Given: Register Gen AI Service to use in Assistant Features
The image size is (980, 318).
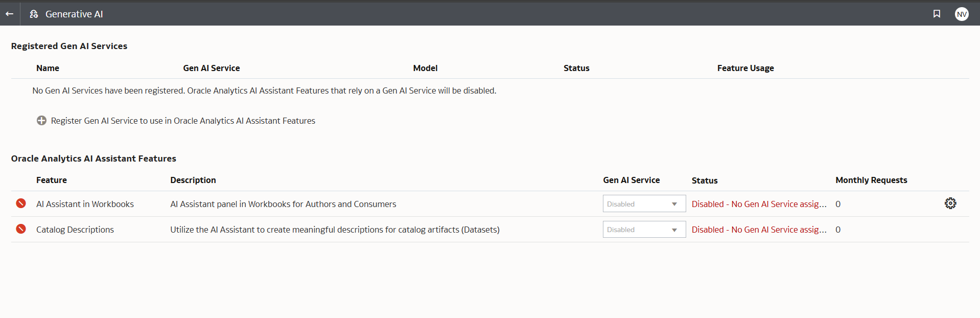Looking at the screenshot, I should [183, 121].
